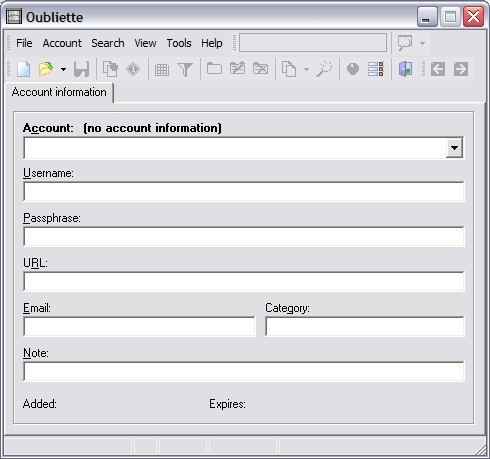Click the Category input field
The height and width of the screenshot is (459, 490).
coord(365,327)
